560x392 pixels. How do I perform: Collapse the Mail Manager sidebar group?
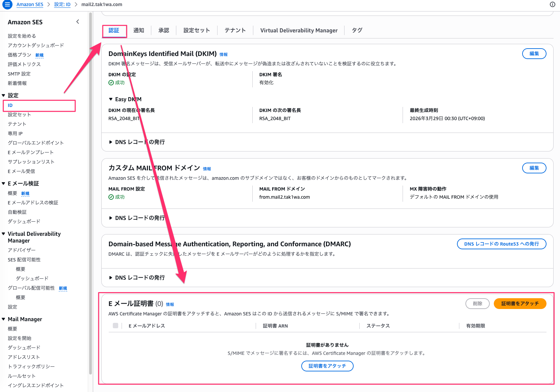click(x=3, y=319)
